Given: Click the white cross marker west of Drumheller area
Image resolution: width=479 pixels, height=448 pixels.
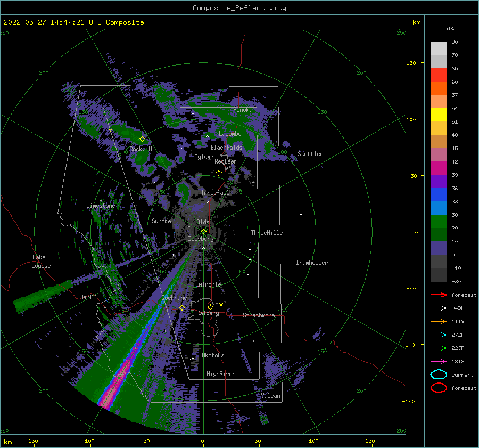Looking at the screenshot, I should coord(301,214).
